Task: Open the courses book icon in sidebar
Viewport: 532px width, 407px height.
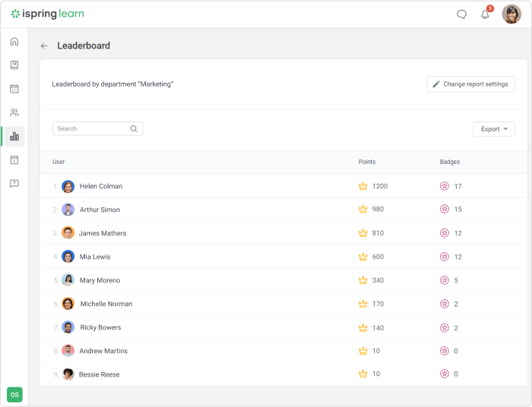Action: [x=14, y=65]
